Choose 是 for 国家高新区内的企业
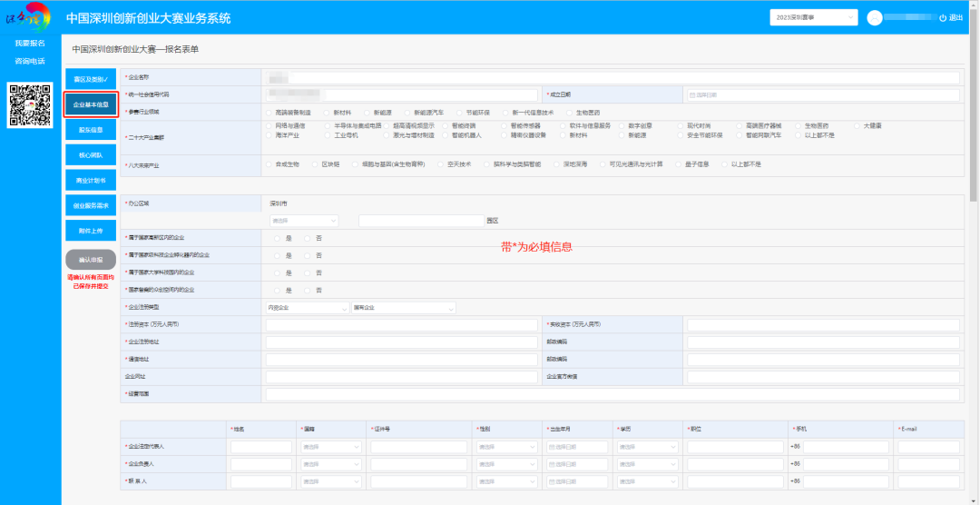 (278, 238)
